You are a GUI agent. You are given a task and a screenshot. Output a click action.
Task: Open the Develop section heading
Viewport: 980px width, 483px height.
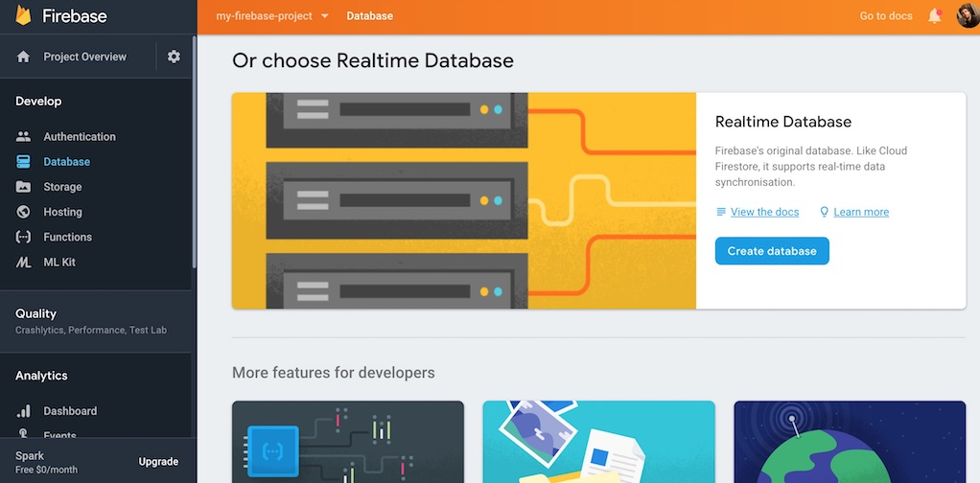[38, 102]
